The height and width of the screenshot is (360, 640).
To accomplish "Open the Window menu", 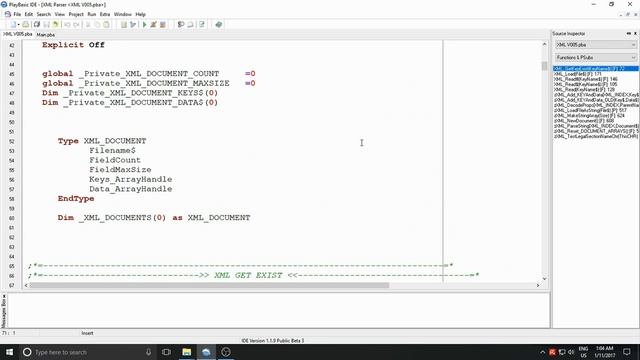I will tap(122, 14).
